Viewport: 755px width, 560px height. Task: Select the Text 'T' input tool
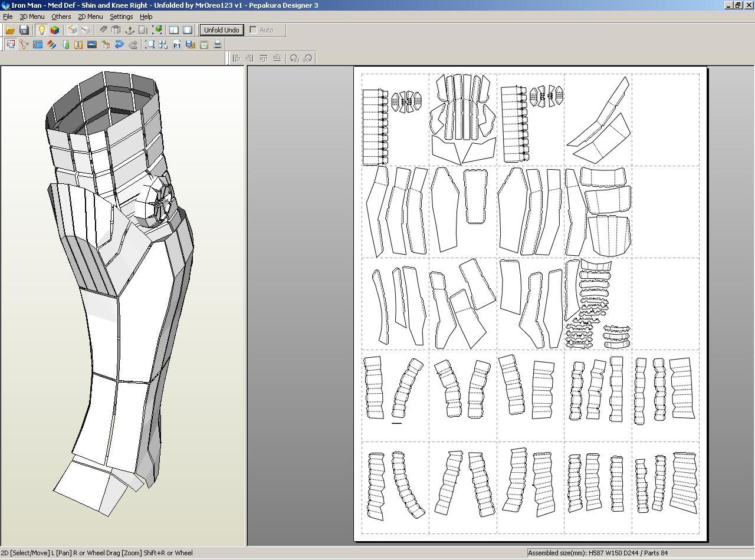point(78,44)
